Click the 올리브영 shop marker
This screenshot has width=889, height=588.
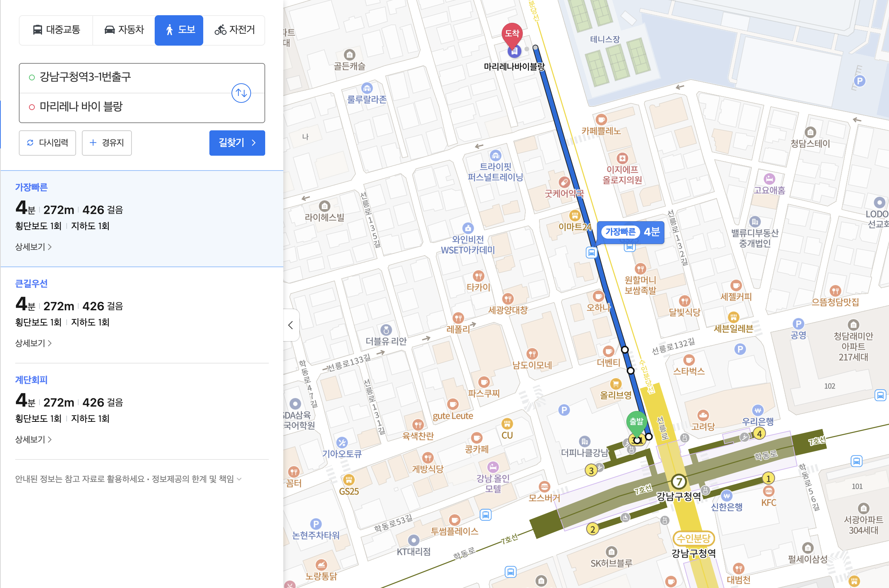(615, 384)
